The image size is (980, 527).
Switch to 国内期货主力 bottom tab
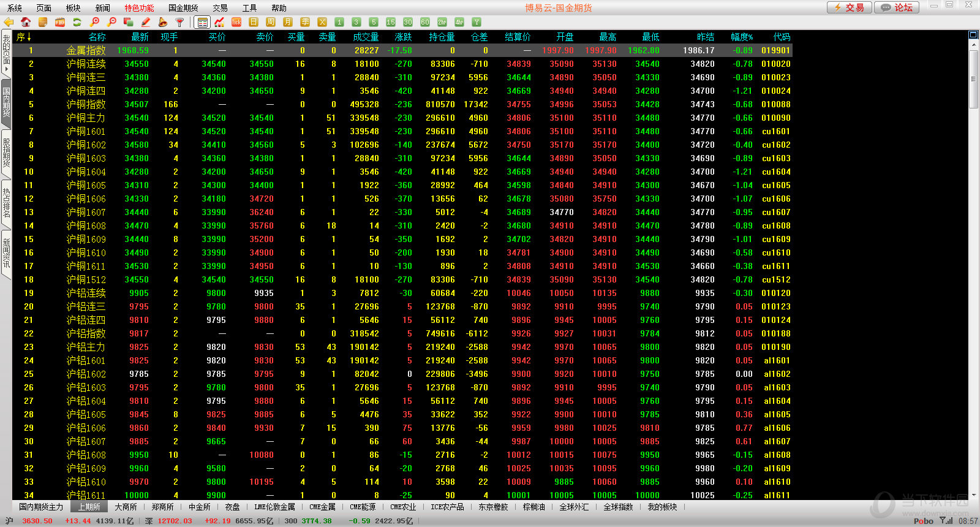click(x=41, y=507)
